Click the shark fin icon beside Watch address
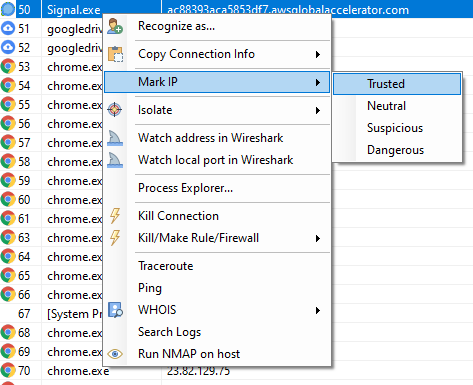 coord(115,138)
